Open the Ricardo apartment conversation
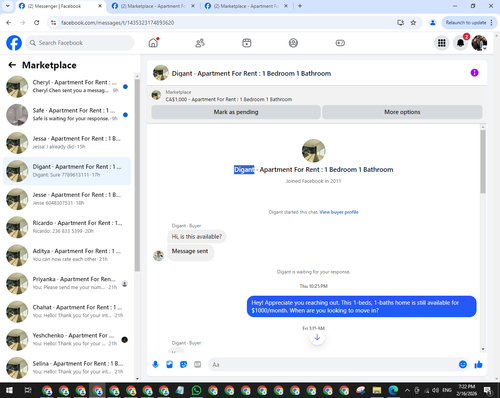500x398 pixels. (x=67, y=227)
